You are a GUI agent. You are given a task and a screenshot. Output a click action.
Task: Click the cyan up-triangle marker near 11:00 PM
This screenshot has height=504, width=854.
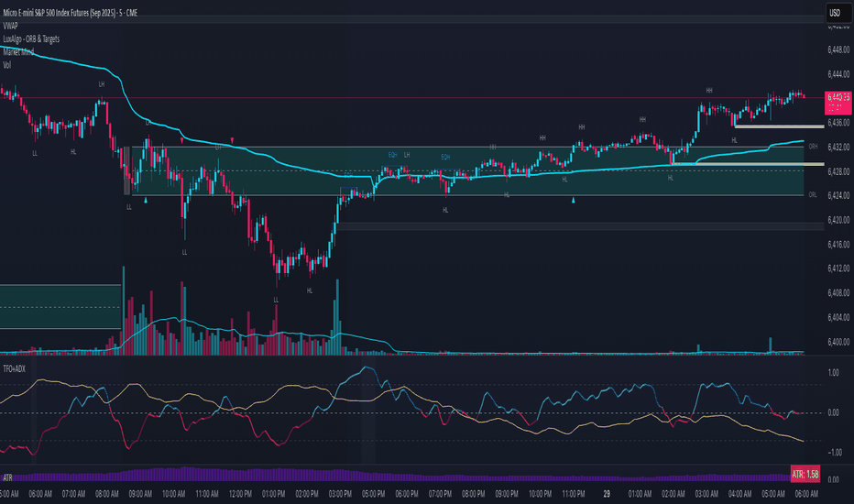573,201
